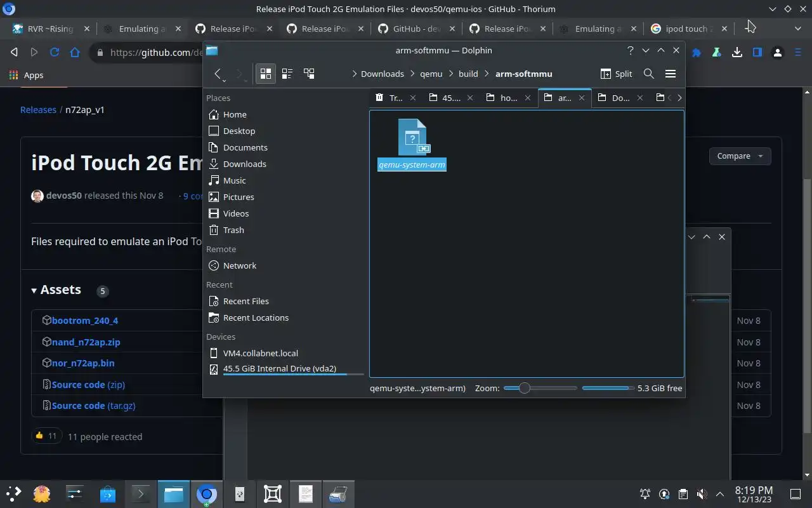Open the Releases breadcrumb link
Image resolution: width=812 pixels, height=508 pixels.
(x=38, y=109)
